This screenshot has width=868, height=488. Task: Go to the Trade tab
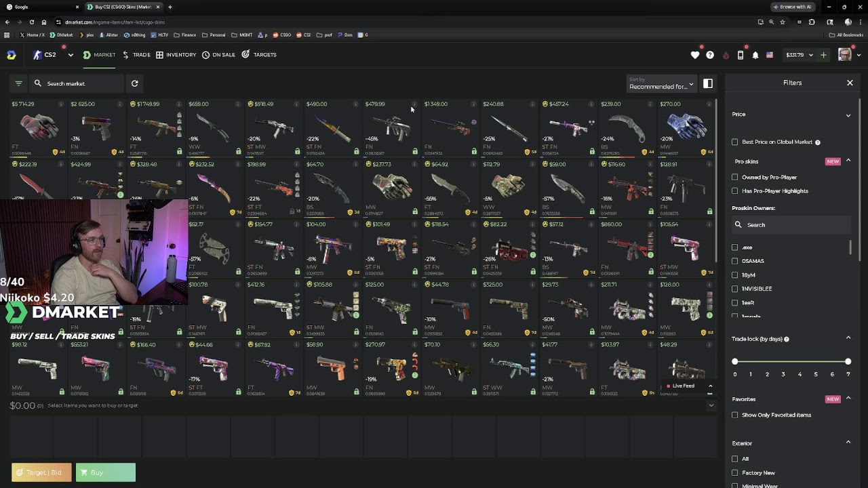(x=136, y=55)
